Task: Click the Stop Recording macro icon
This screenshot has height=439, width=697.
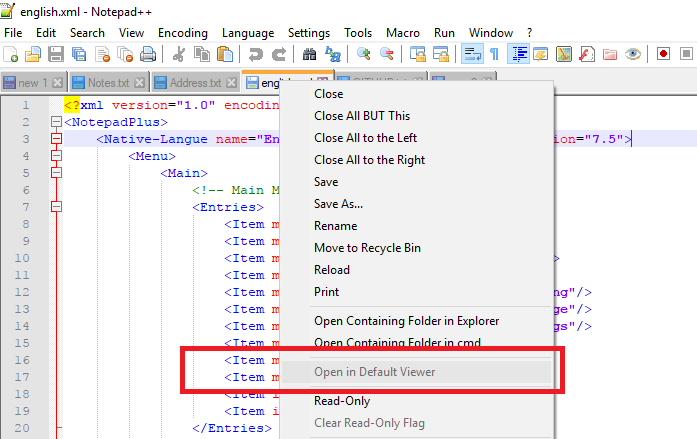Action: [x=686, y=54]
